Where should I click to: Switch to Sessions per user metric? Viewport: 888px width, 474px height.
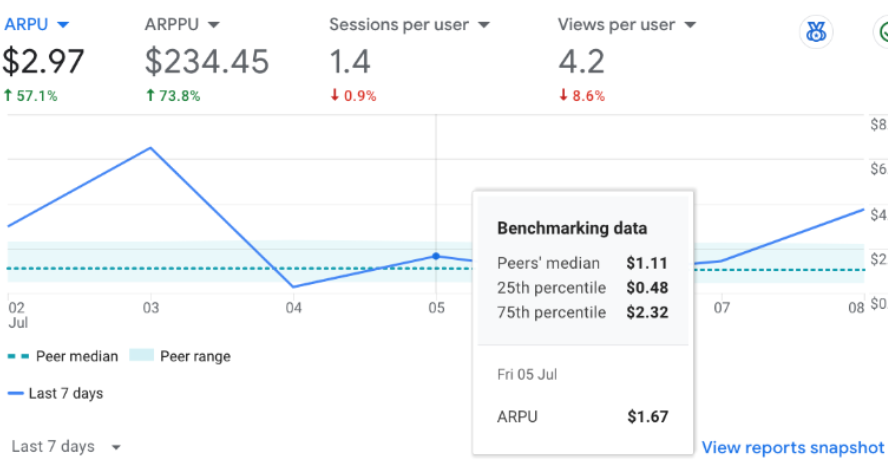click(x=409, y=59)
